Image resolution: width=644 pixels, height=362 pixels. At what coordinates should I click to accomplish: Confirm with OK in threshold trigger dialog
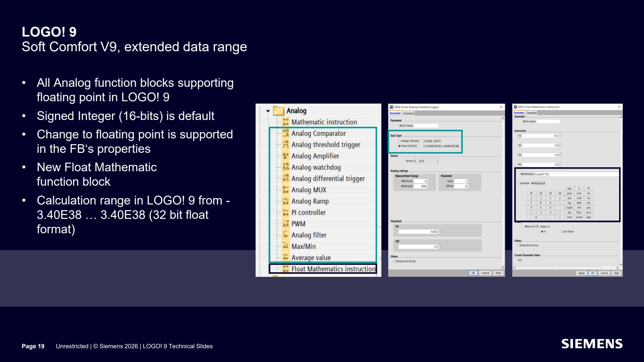pyautogui.click(x=473, y=273)
